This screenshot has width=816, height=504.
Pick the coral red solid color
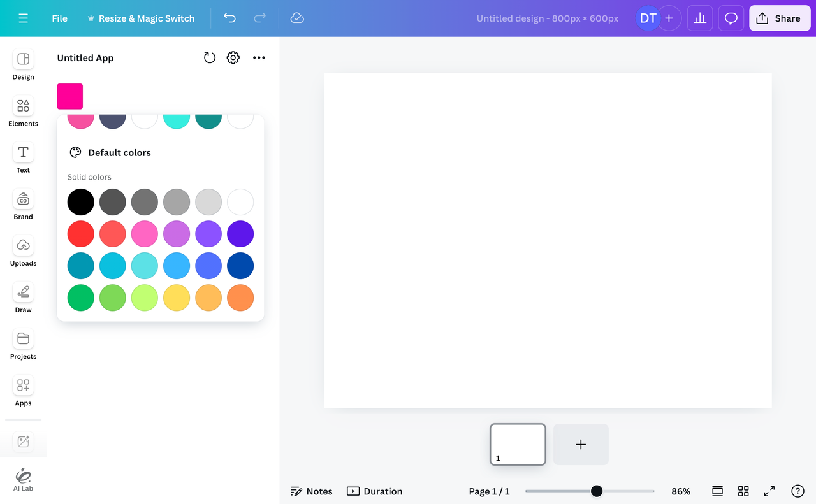click(x=113, y=234)
